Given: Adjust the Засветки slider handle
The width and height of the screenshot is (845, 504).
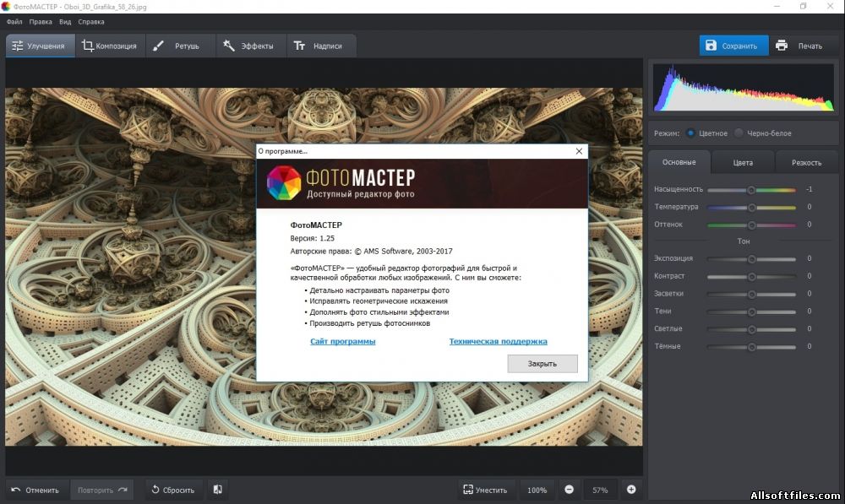Looking at the screenshot, I should point(752,295).
